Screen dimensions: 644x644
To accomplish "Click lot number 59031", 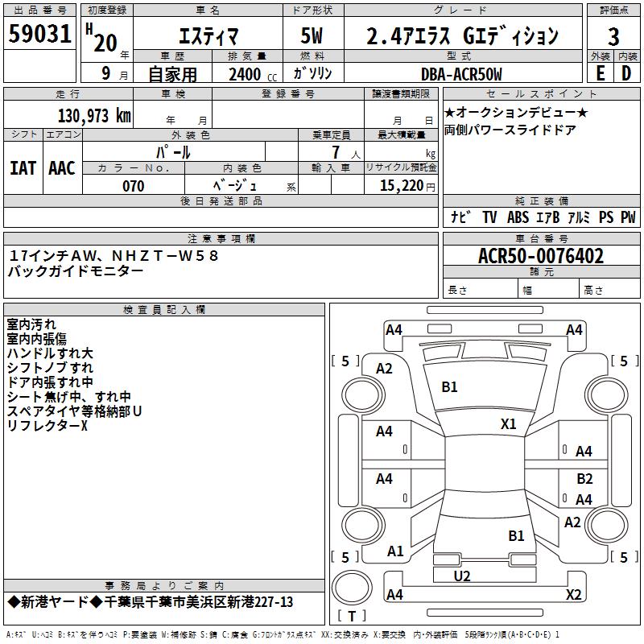I will tap(39, 34).
